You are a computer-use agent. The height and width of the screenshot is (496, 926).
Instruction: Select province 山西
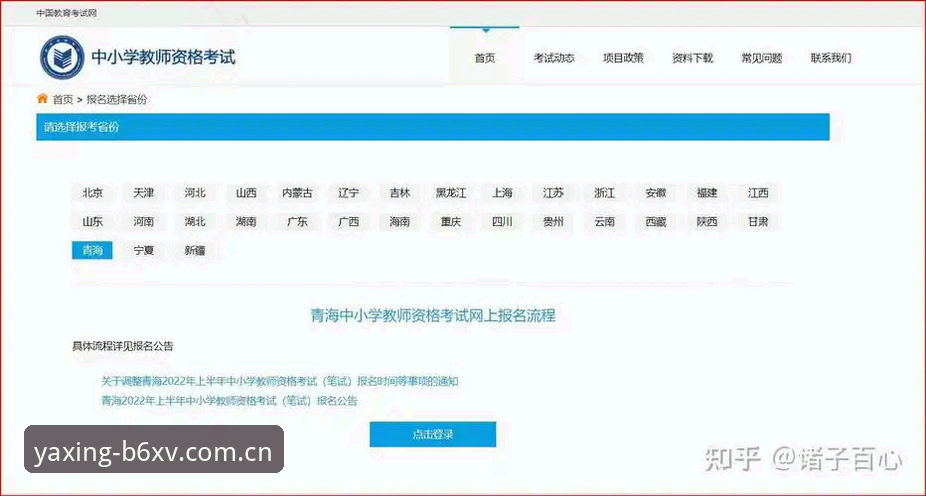click(246, 193)
